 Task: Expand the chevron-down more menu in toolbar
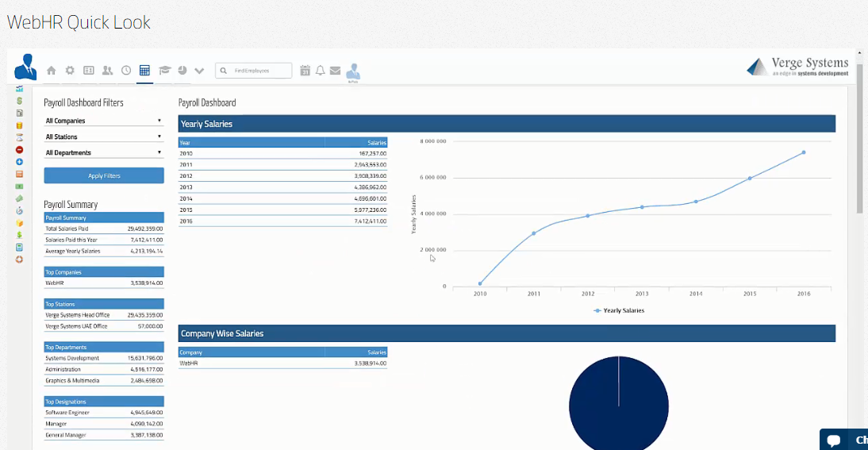coord(199,71)
